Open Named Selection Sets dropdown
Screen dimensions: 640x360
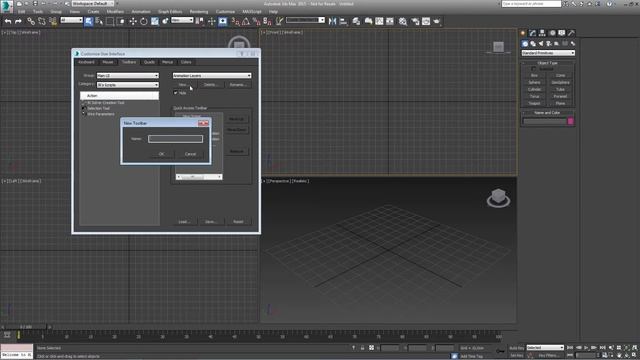coord(305,20)
